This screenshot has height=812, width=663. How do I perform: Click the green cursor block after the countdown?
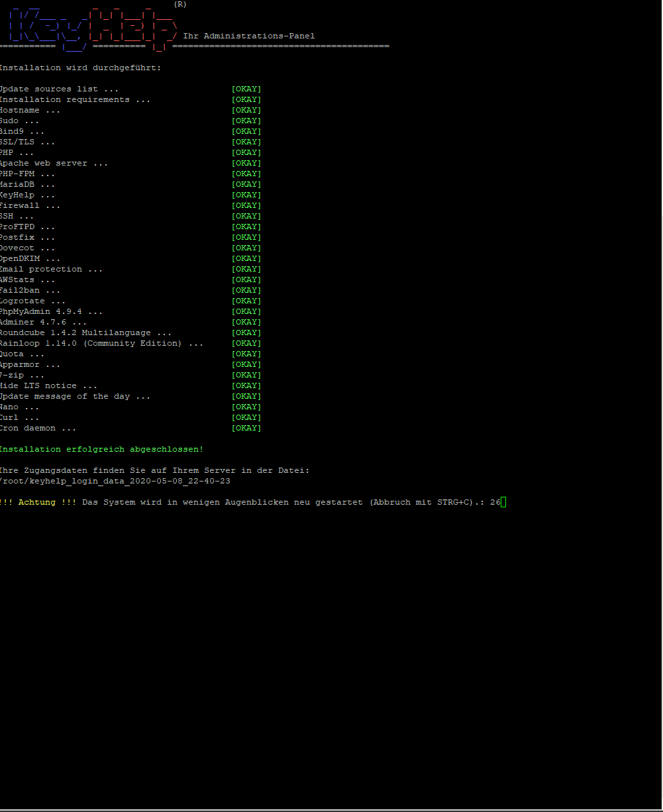503,503
